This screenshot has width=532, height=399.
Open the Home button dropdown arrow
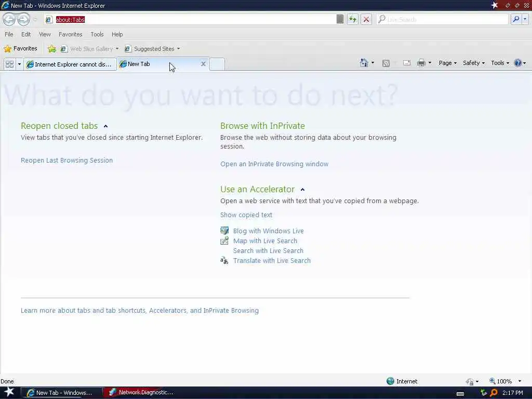[373, 63]
